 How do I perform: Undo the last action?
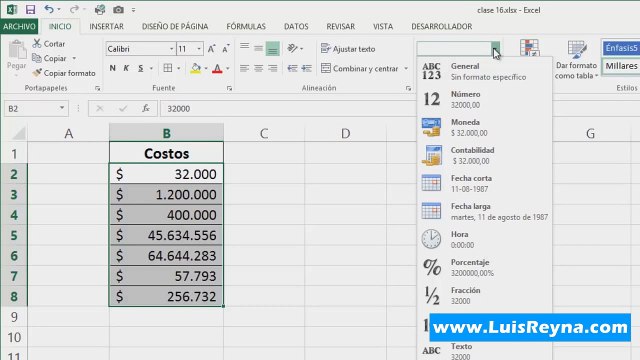[49, 9]
